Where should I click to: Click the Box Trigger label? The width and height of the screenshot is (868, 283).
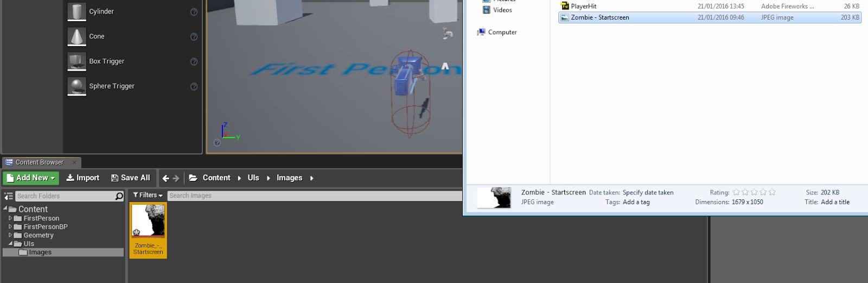click(107, 61)
